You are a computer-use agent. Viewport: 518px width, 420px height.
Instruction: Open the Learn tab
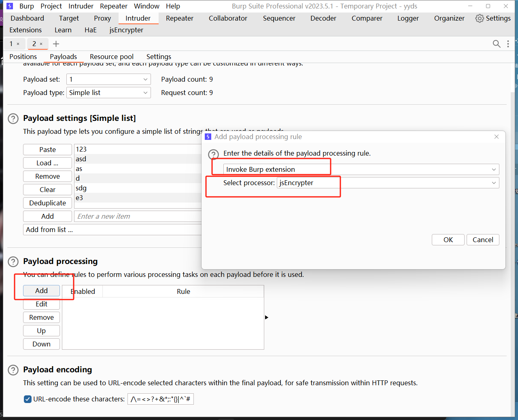[x=63, y=30]
